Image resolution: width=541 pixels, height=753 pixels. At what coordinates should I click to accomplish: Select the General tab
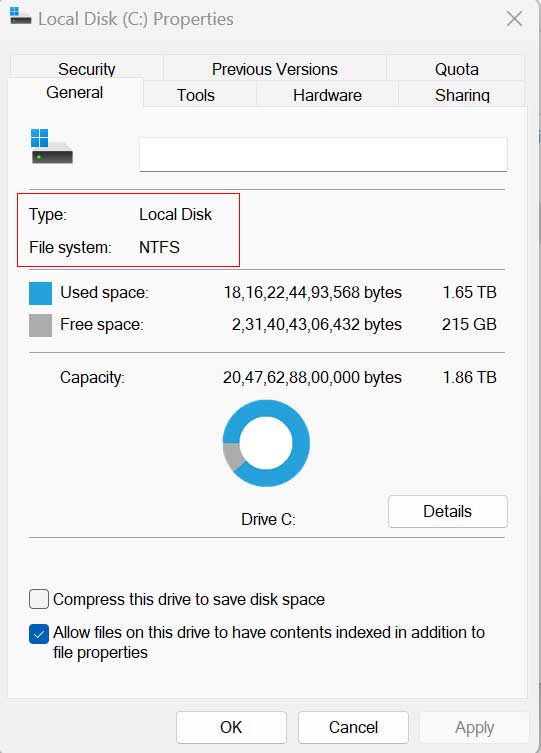(x=75, y=92)
